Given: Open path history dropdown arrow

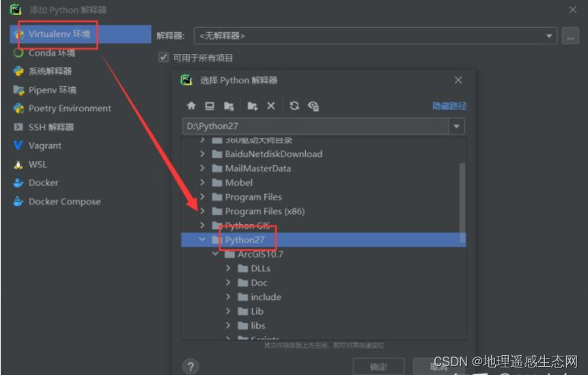Looking at the screenshot, I should 456,126.
